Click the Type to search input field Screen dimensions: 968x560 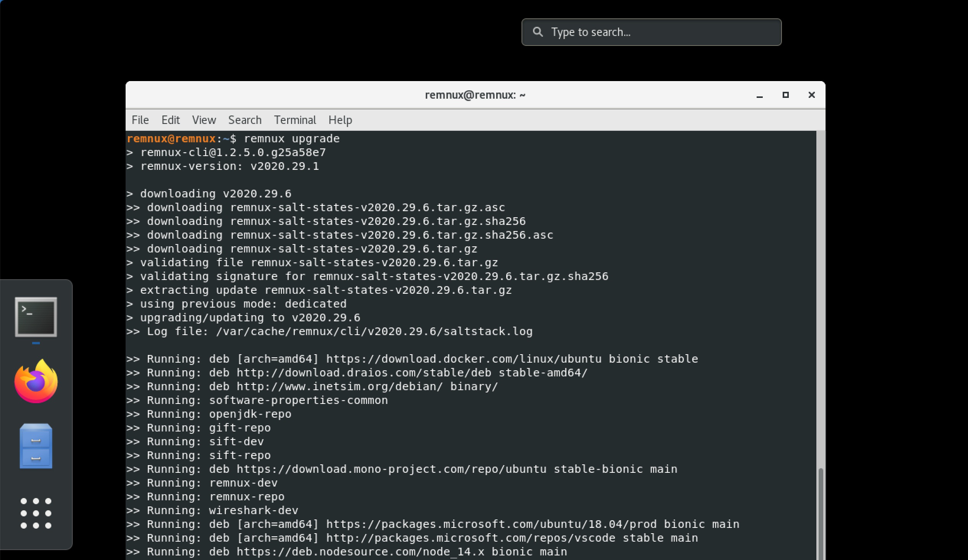(653, 32)
